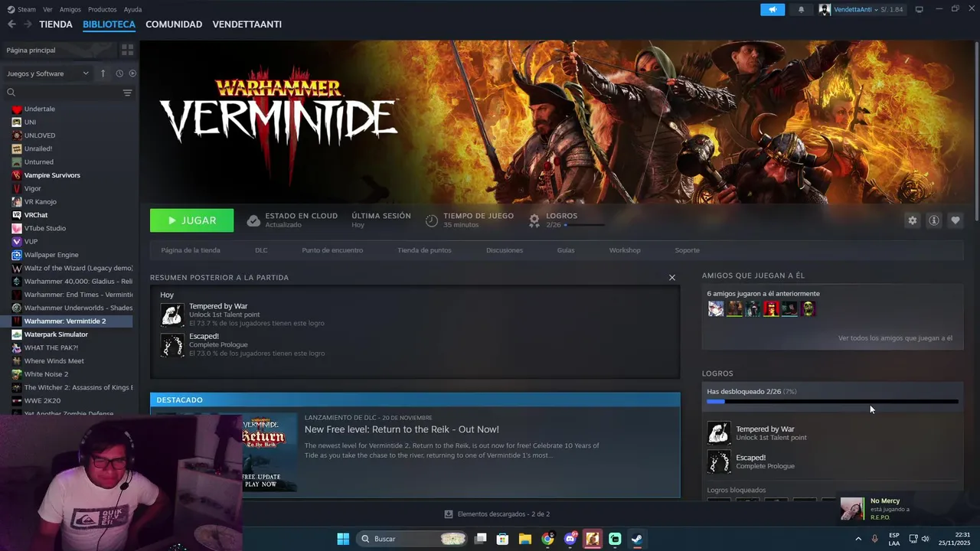
Task: Select WWE 2K20 in library list
Action: [x=42, y=400]
